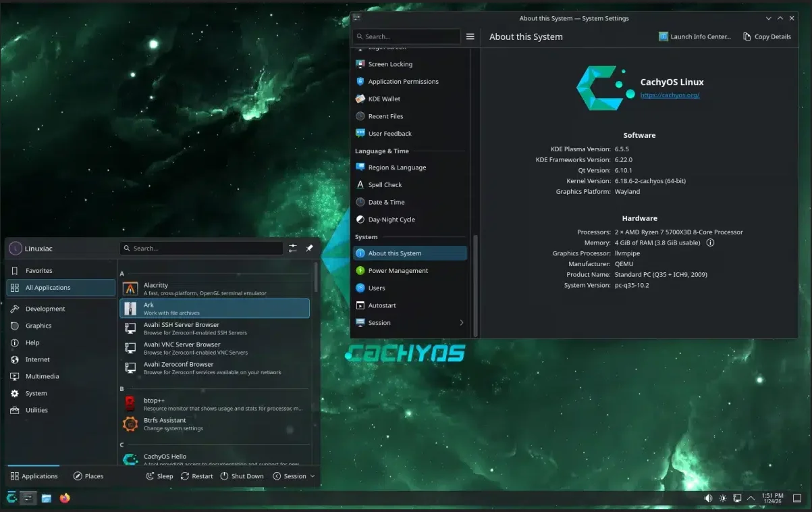Open Avahi VNC Server Browser
Image resolution: width=812 pixels, height=512 pixels.
(x=215, y=348)
